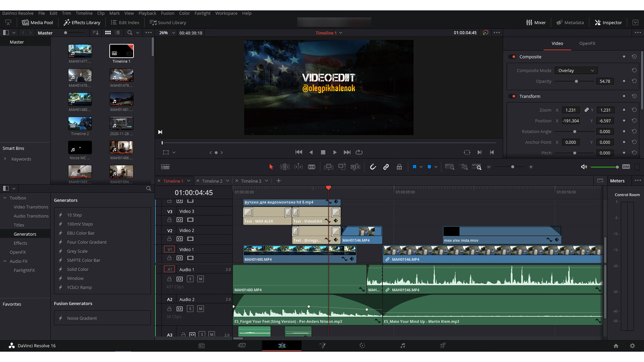Click the Insert Clip toolbar icon
Screen dimensions: 644x362
[329, 167]
